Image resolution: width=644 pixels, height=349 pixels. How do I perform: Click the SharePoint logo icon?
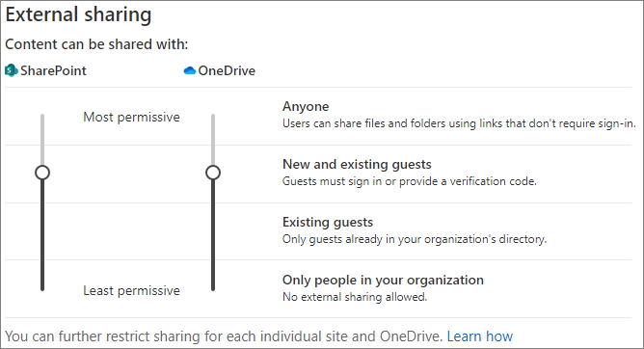(x=12, y=70)
